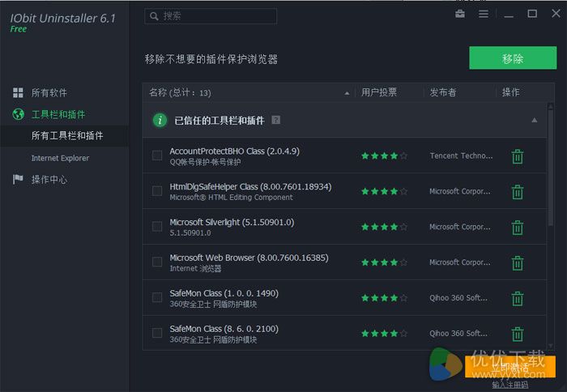Click Qihoo 360 Soft... publisher for SafeMon 1.0.0.1490

coord(458,298)
